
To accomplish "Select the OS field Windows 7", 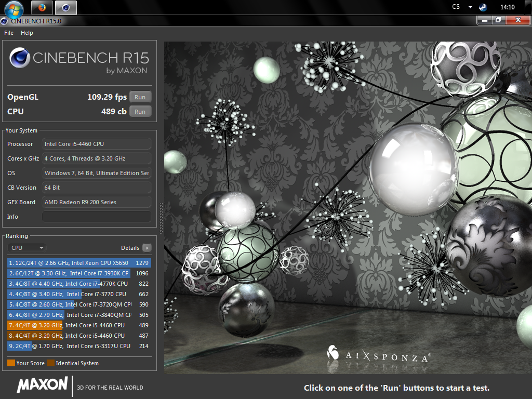I will coord(97,173).
